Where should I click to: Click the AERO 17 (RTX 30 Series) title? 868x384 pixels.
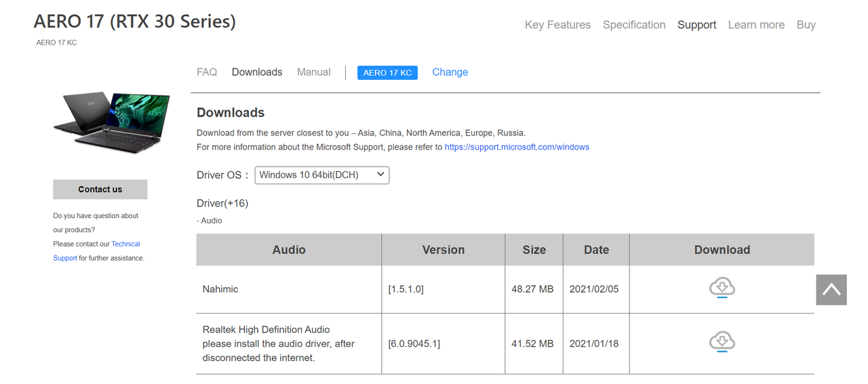click(x=135, y=22)
